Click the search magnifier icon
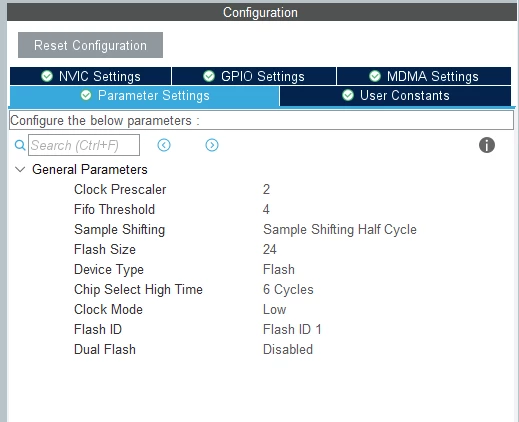The image size is (519, 422). click(20, 145)
